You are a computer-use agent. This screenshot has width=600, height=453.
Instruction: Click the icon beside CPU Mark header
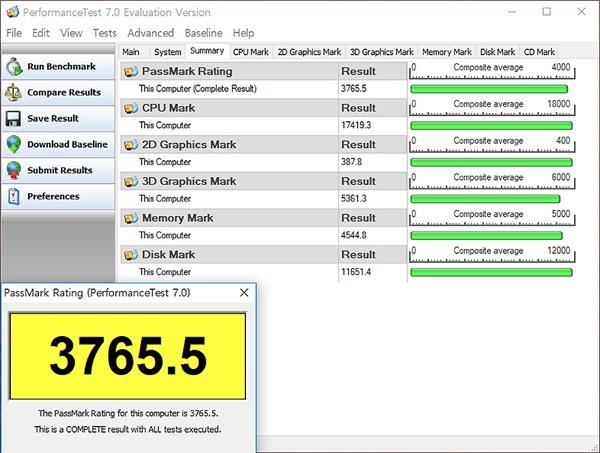coord(131,108)
